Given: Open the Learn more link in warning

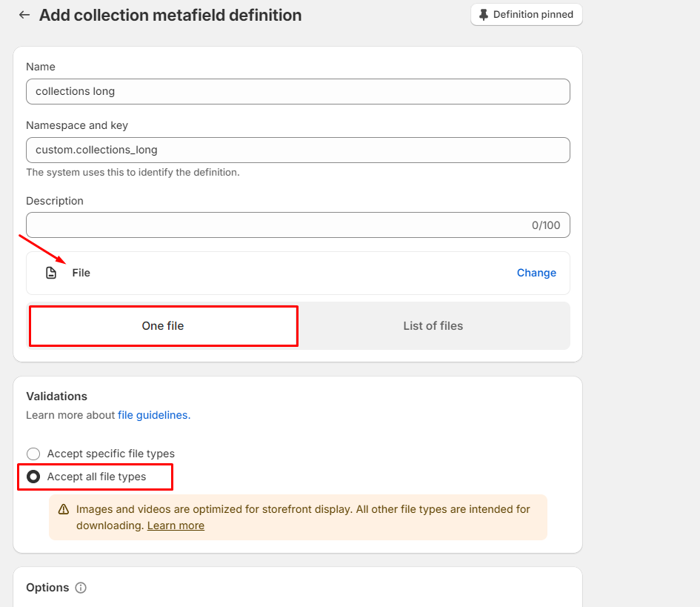Looking at the screenshot, I should 176,525.
